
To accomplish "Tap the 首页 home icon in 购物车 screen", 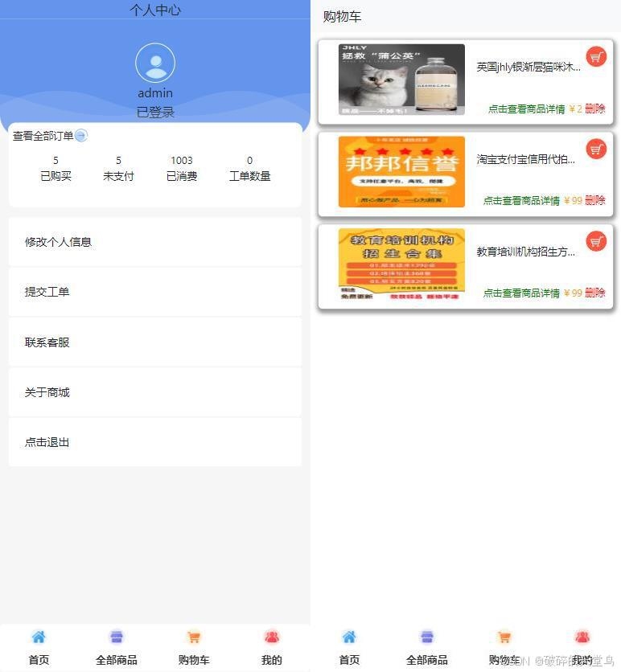I will pyautogui.click(x=349, y=637).
